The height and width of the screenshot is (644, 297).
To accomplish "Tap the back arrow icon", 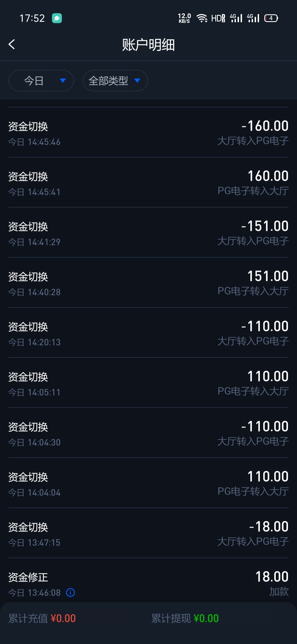I will (x=12, y=44).
